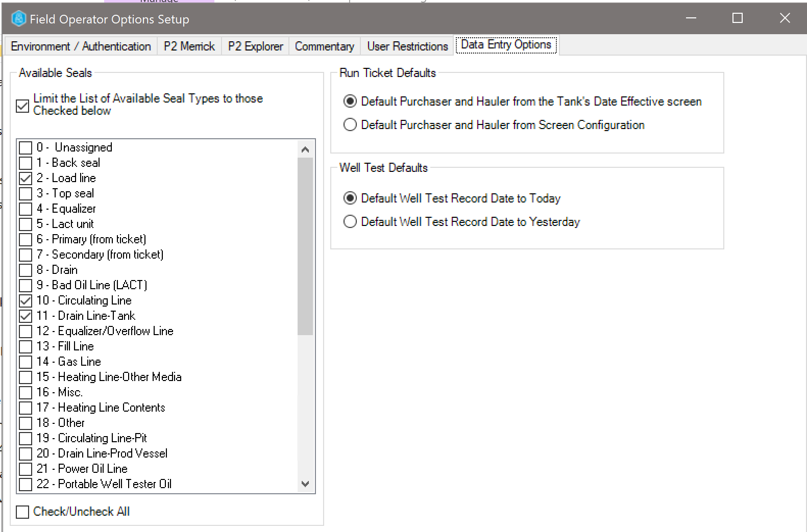Switch to the P2 Explorer tab

point(255,46)
